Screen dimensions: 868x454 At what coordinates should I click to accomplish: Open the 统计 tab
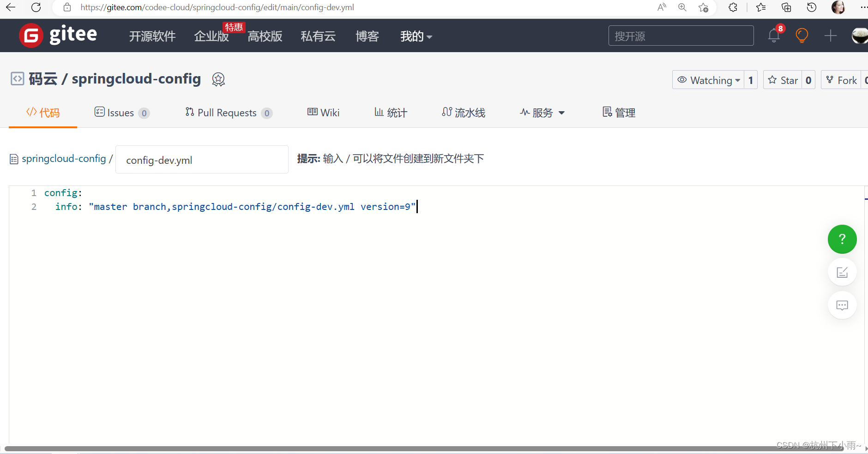(391, 113)
